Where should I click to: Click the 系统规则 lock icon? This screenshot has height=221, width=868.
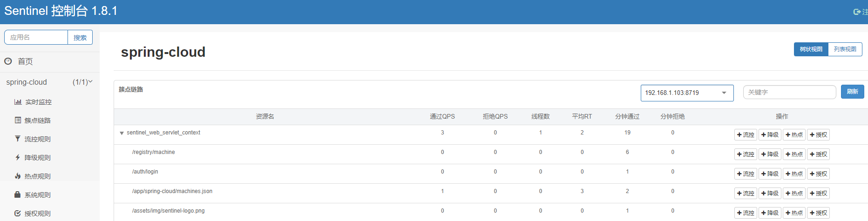(x=18, y=194)
